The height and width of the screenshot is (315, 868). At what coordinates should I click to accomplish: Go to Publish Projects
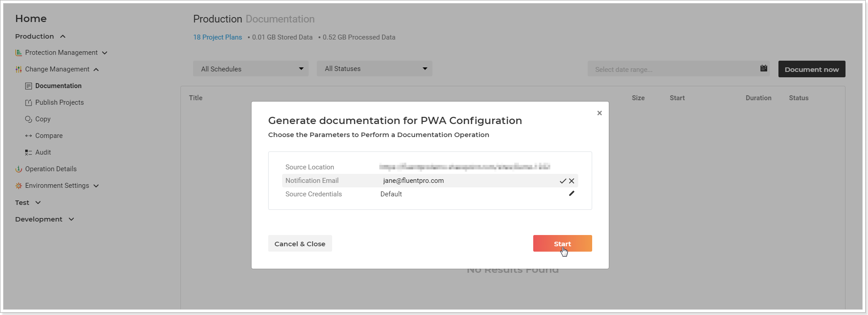[59, 102]
